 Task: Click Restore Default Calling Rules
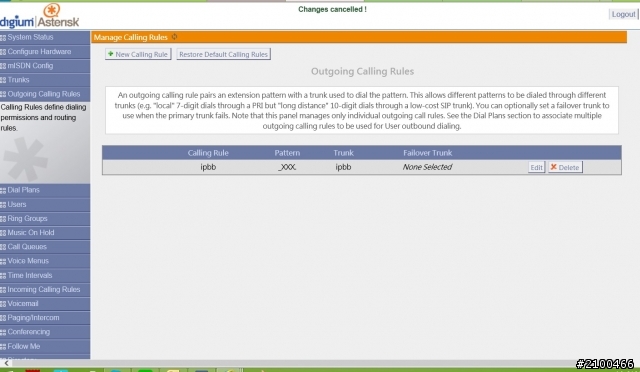[x=223, y=54]
